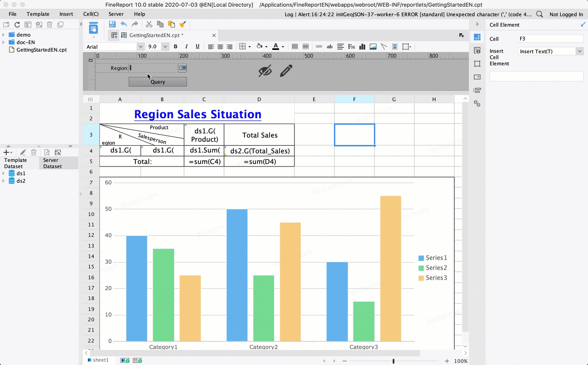Screen dimensions: 588x365
Task: Click the Cell field showing F3
Action: (551, 38)
